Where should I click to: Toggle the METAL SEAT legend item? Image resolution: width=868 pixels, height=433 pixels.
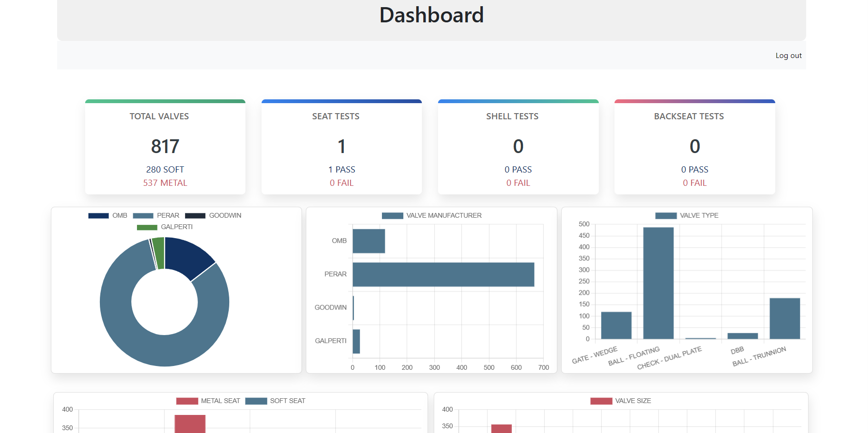(208, 401)
